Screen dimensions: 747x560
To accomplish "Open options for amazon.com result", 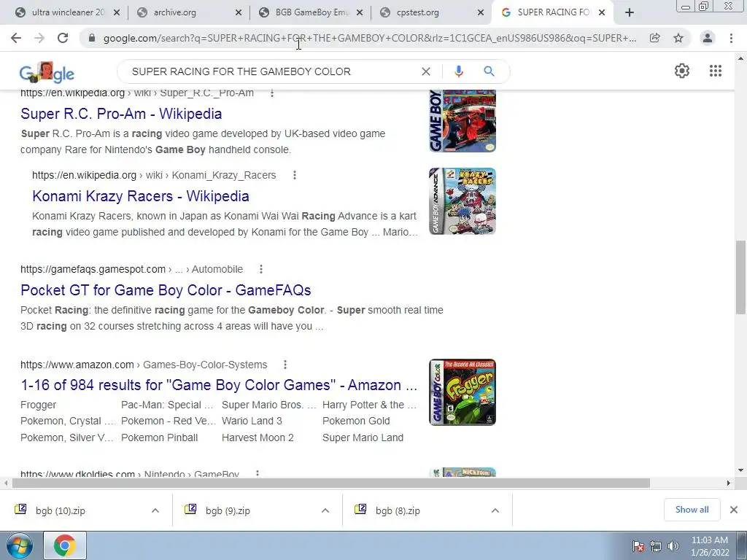I will (285, 365).
